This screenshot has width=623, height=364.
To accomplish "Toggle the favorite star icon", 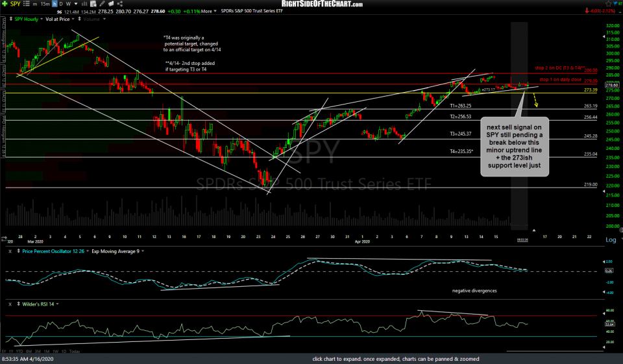I will point(608,4).
